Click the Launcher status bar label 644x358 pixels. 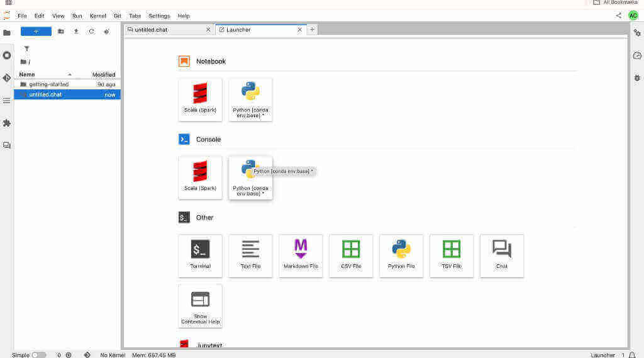[602, 355]
